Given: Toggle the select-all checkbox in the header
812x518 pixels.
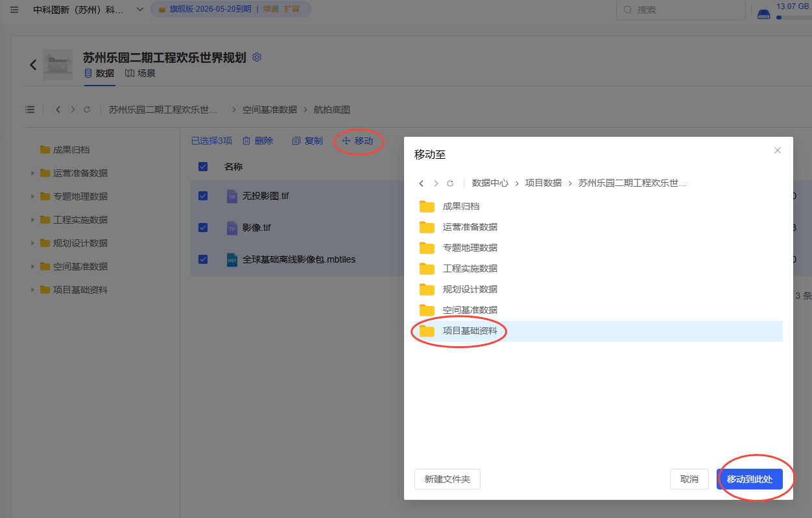Looking at the screenshot, I should tap(203, 167).
